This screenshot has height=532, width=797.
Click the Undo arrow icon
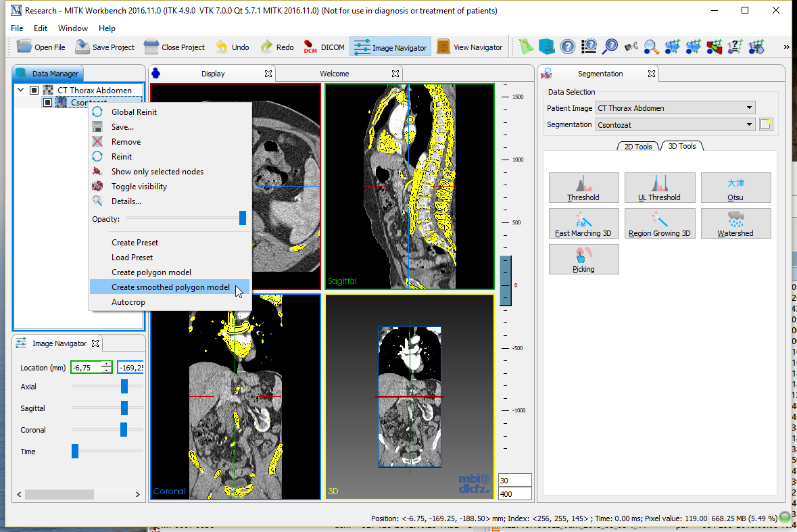(x=222, y=47)
